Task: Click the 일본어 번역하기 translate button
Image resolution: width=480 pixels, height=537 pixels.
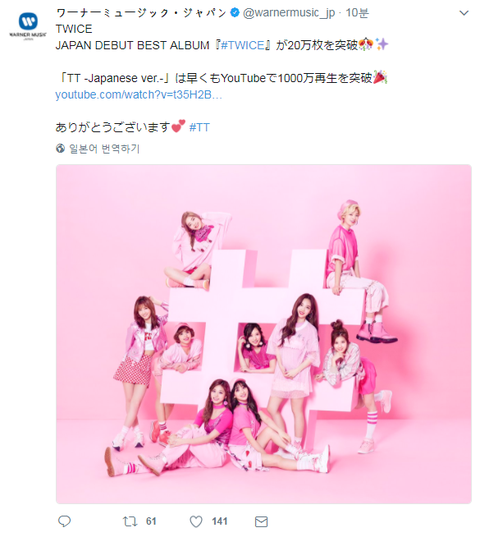Action: coord(104,149)
